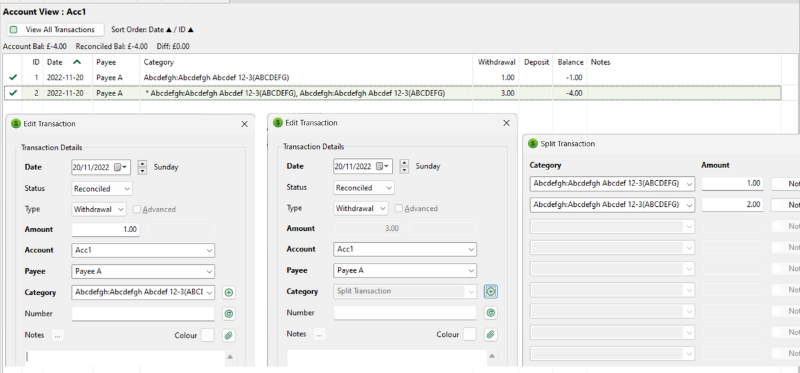Click Split Transaction window title icon

(x=533, y=144)
